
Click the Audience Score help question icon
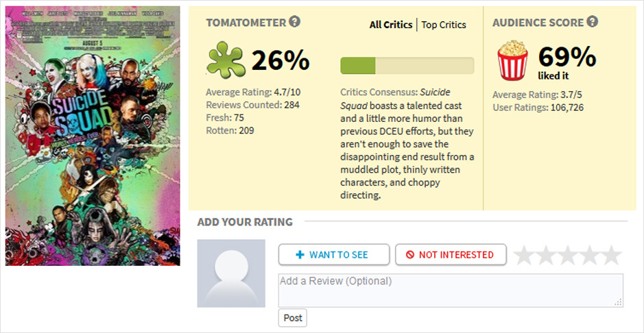(x=593, y=22)
